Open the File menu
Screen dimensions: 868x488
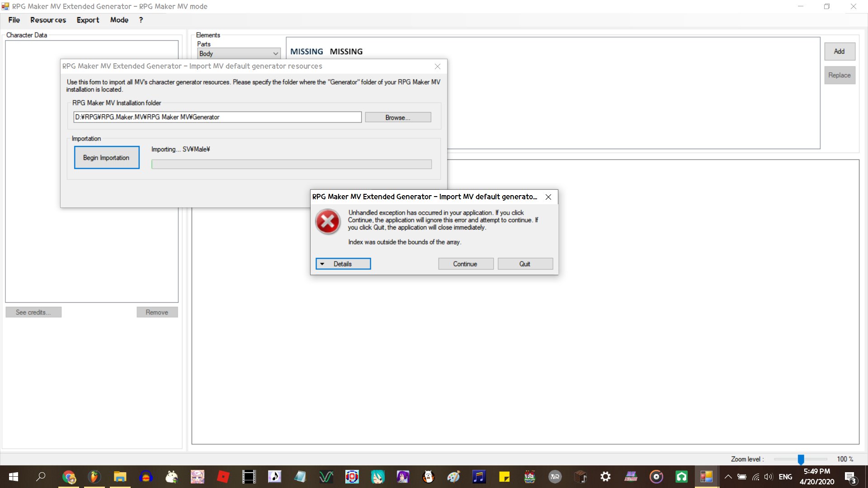tap(14, 20)
